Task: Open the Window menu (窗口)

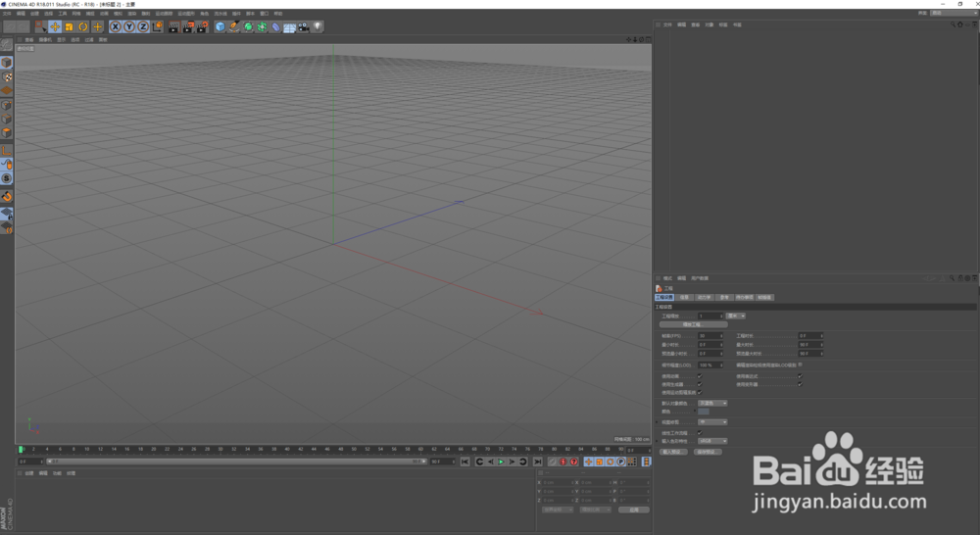Action: point(264,13)
